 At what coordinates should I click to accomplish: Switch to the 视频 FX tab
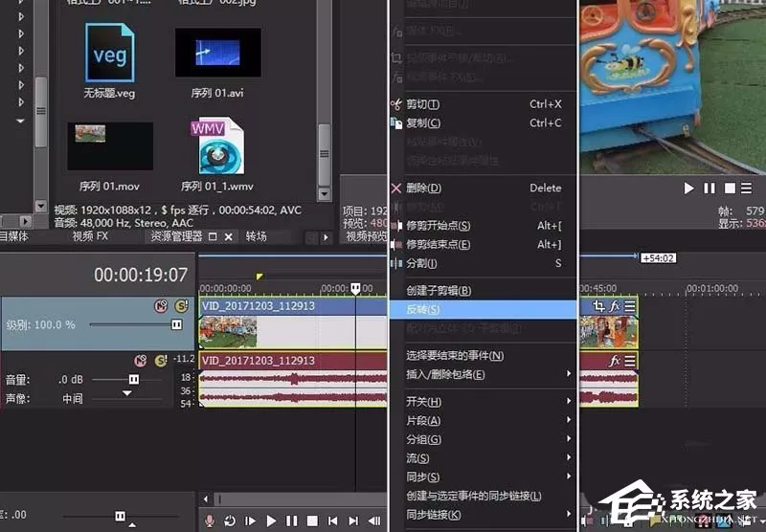tap(90, 236)
